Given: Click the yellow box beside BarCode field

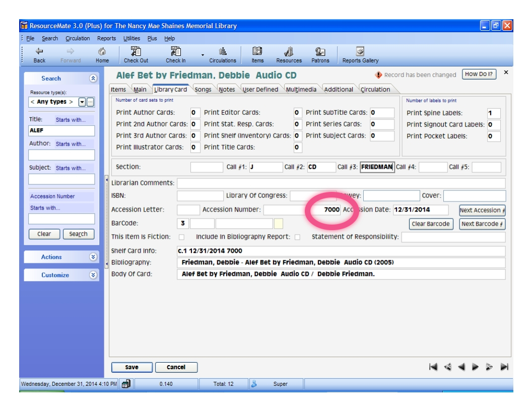Looking at the screenshot, I should [x=279, y=224].
